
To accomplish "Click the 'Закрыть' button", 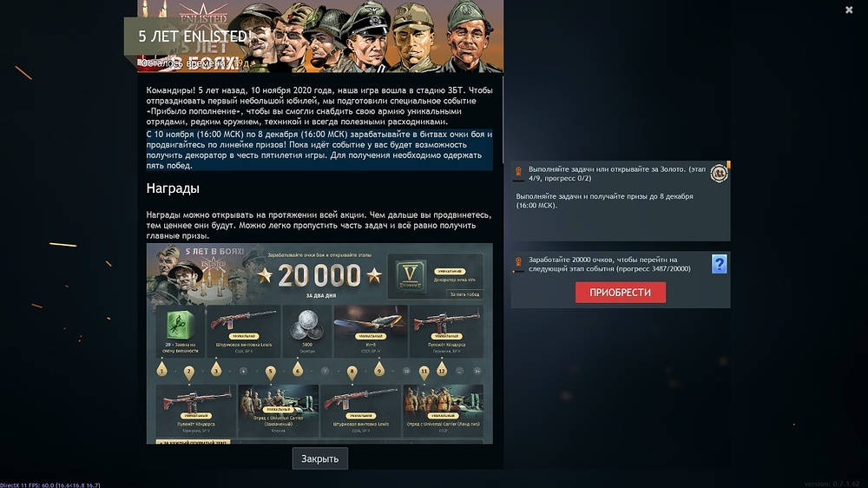I will click(x=320, y=458).
